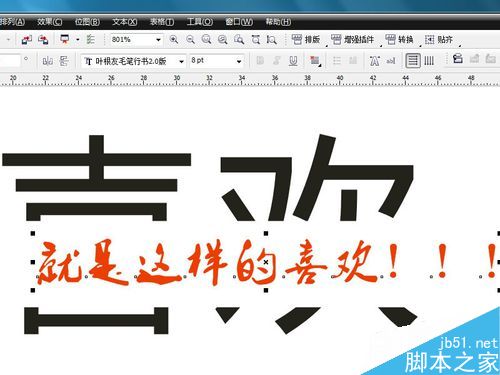Open the 文本(X) menu
500x375 pixels.
tap(124, 22)
